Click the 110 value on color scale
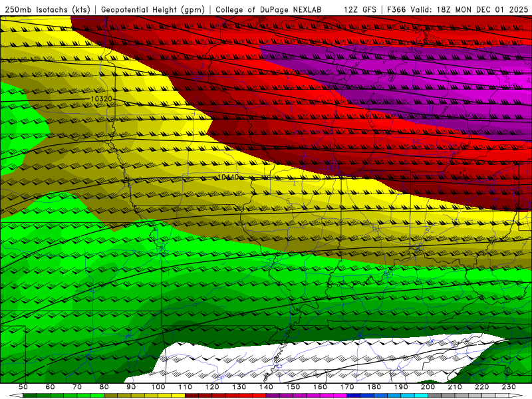The height and width of the screenshot is (399, 532). [x=186, y=387]
